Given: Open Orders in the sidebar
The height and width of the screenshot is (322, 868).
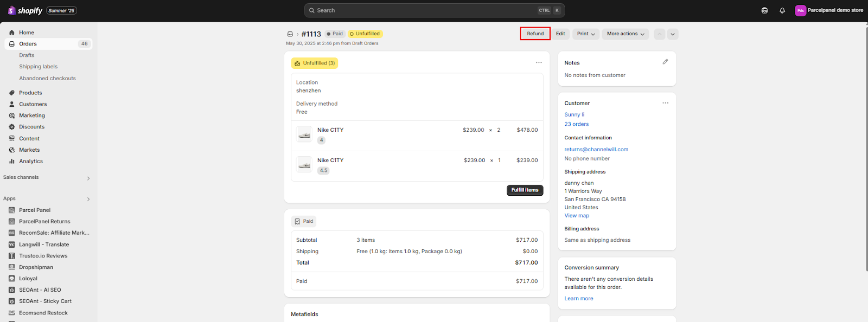Looking at the screenshot, I should [48, 44].
